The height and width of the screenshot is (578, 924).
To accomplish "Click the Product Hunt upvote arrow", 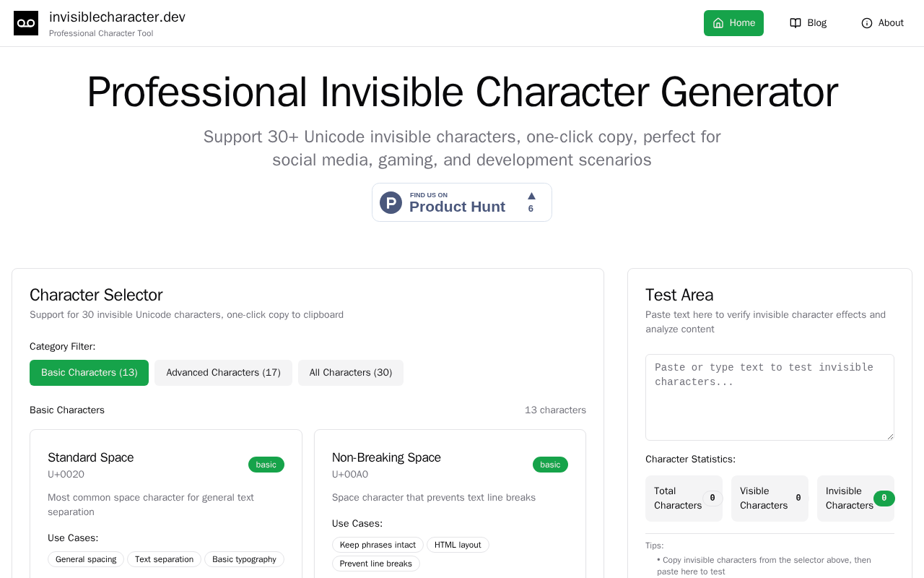I will click(x=531, y=196).
